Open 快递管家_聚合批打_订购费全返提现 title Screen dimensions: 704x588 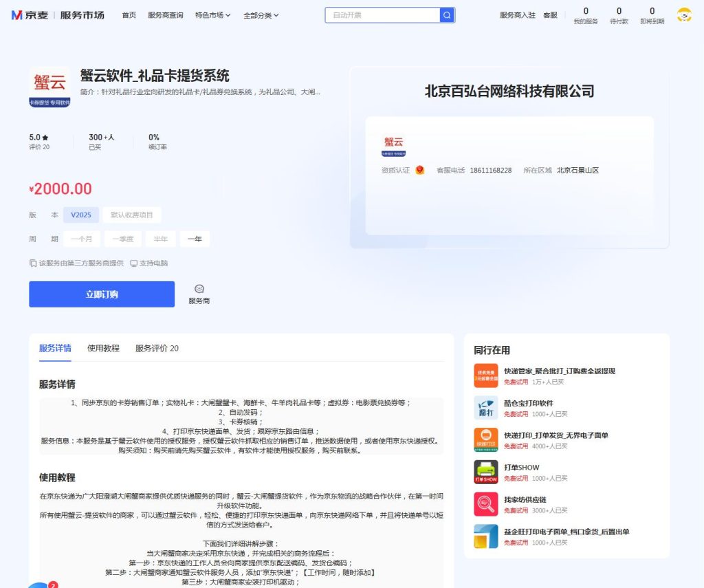[x=560, y=371]
